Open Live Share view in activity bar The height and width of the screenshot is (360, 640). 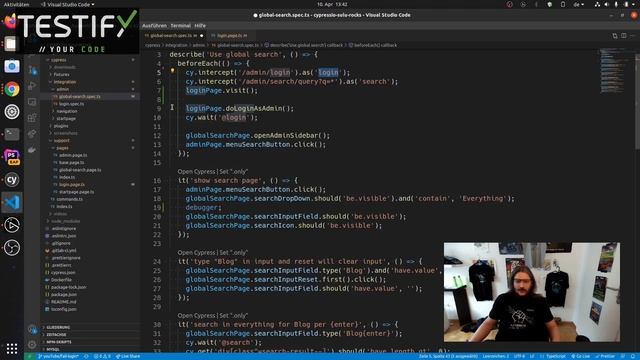(x=32, y=133)
